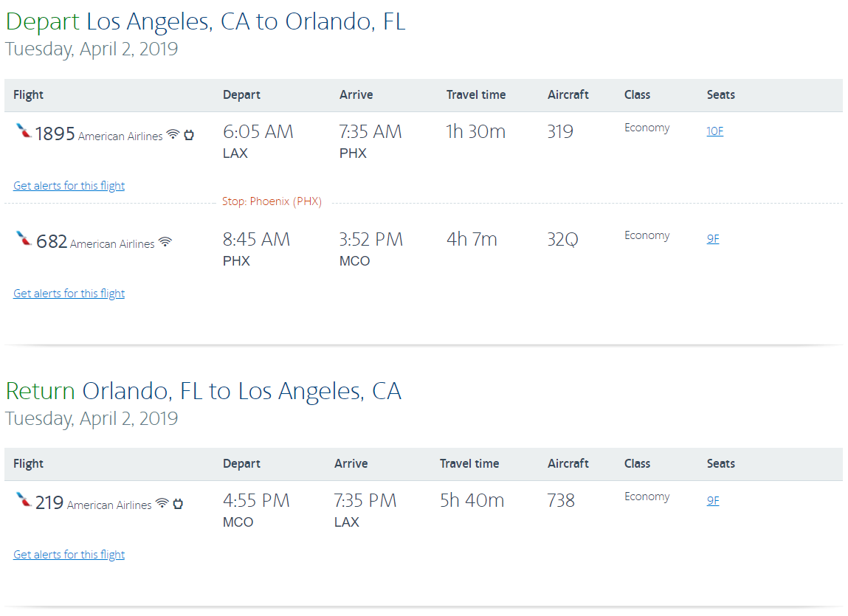Click the American Airlines logo beside flight 682
This screenshot has width=848, height=616.
point(24,239)
